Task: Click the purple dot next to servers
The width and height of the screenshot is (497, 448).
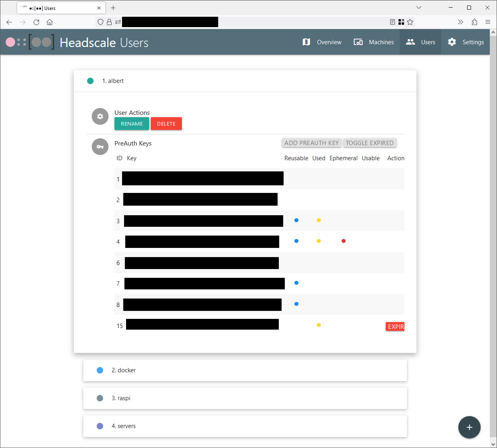Action: click(x=100, y=426)
